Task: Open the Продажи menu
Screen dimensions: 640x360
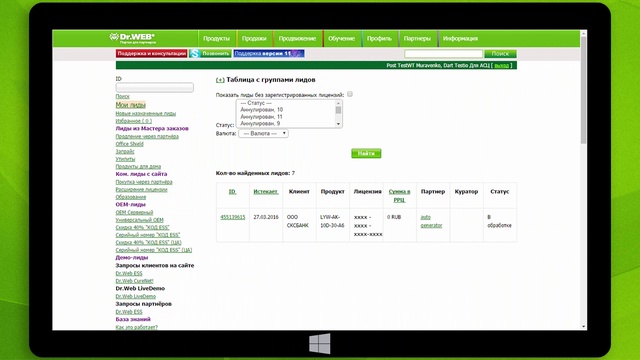Action: 254,39
